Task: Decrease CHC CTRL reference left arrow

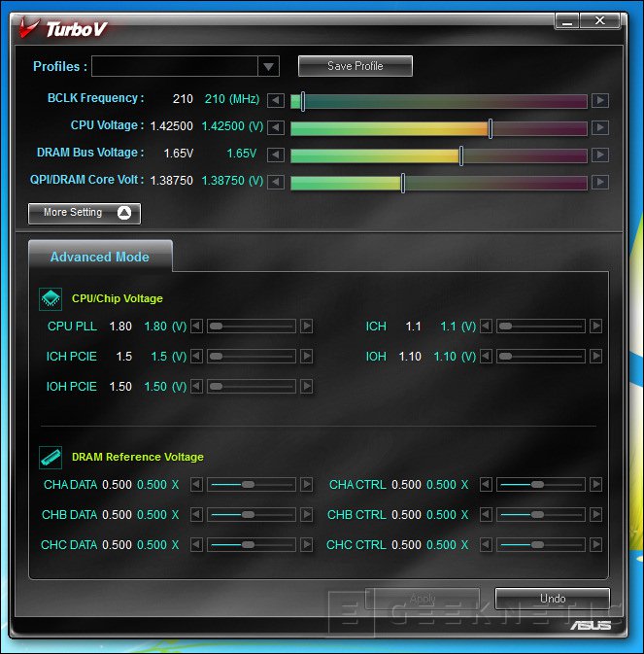Action: pos(486,545)
